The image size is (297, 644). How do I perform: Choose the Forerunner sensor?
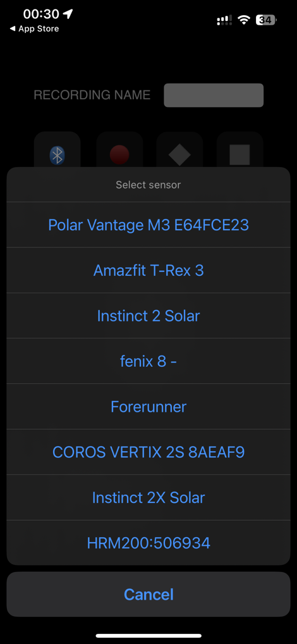pos(148,407)
